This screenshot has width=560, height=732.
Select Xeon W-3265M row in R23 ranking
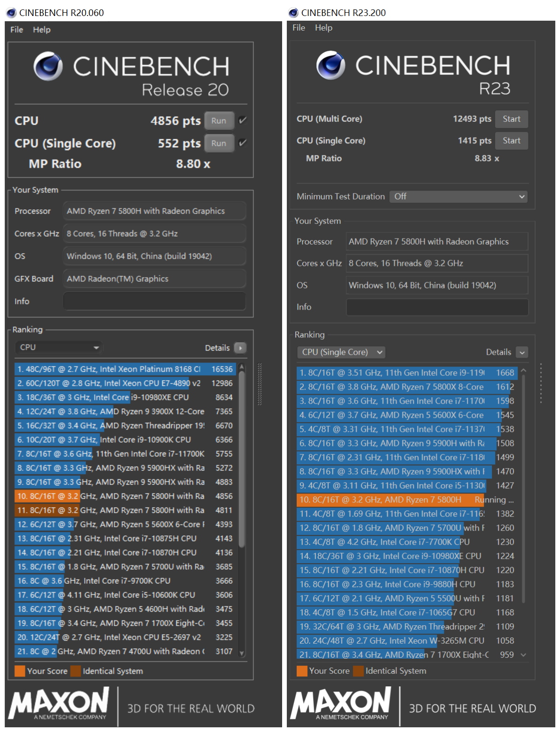coord(407,641)
